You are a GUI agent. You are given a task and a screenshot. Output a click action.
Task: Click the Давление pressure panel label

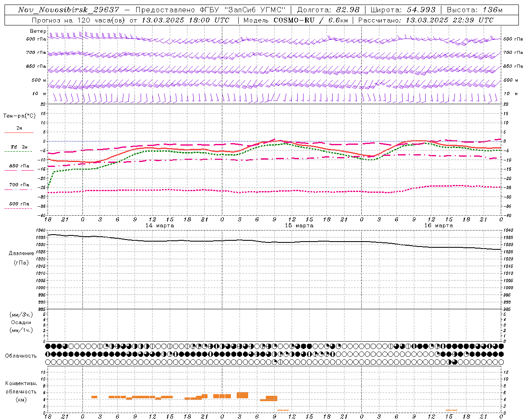point(21,253)
